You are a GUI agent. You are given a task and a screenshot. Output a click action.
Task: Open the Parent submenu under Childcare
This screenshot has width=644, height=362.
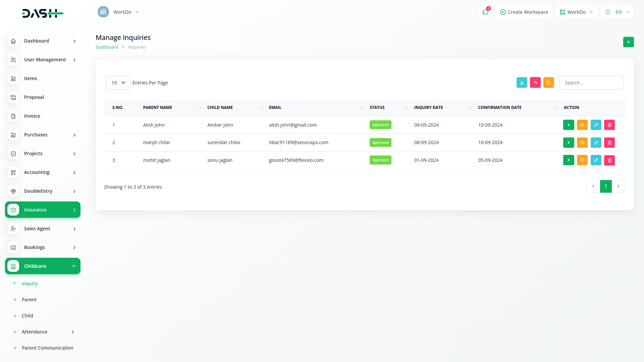[29, 300]
